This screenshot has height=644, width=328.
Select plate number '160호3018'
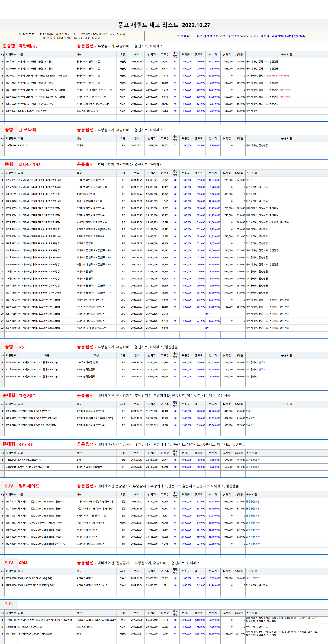(11, 502)
